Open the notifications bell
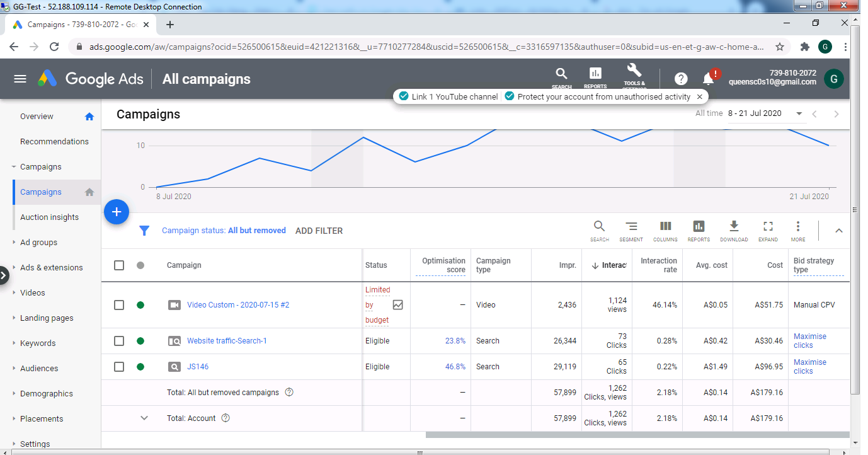Screen dimensions: 868x455 pyautogui.click(x=709, y=79)
